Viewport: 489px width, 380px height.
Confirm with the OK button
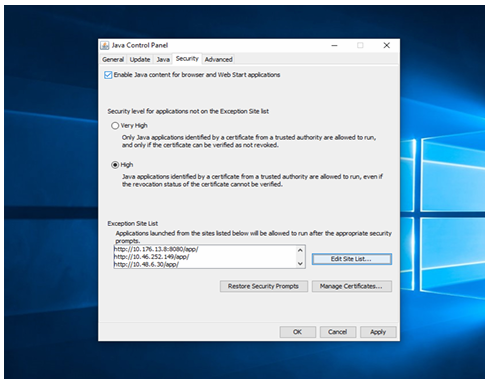point(297,332)
